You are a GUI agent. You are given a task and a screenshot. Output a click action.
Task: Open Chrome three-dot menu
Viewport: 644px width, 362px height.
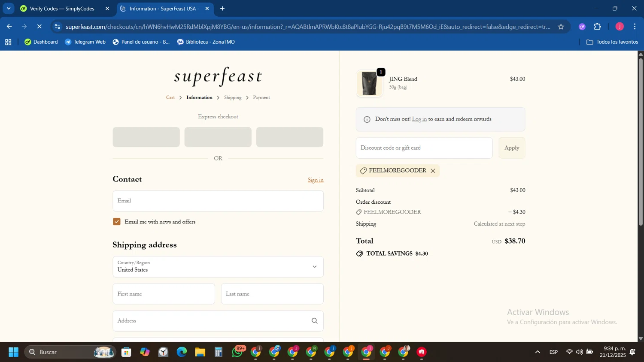point(635,27)
